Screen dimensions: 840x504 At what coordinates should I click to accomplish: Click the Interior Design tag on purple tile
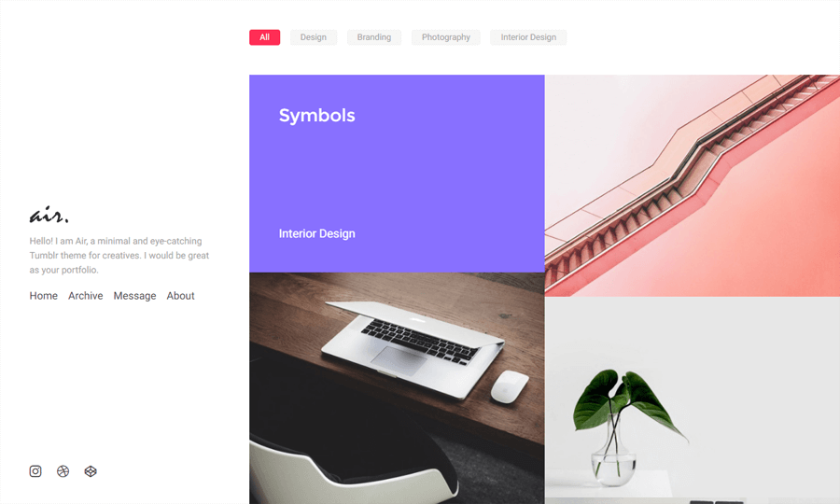click(316, 233)
